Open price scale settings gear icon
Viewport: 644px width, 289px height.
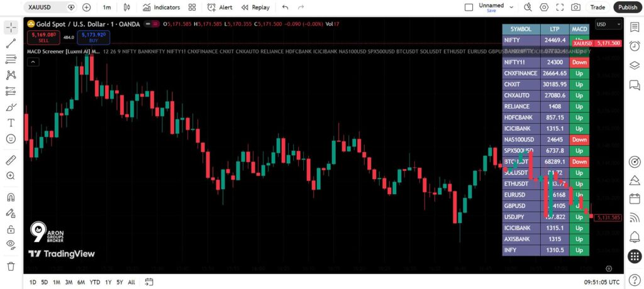(609, 268)
